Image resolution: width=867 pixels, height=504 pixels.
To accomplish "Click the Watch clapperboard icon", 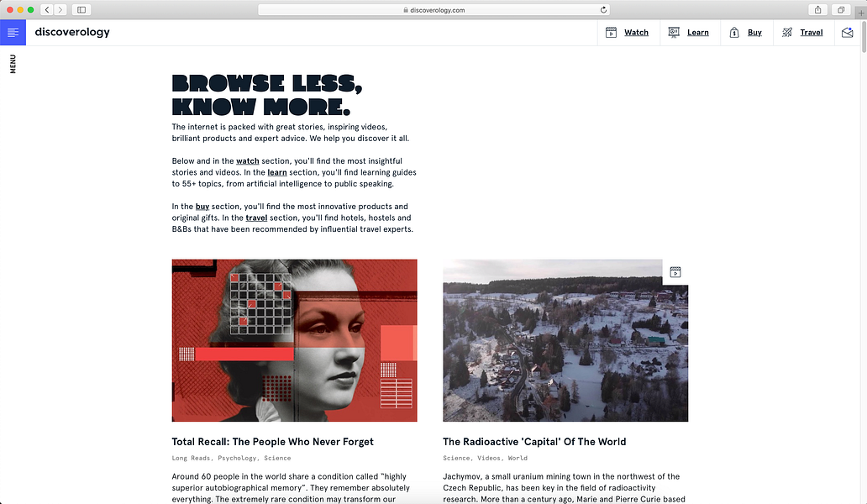I will click(611, 33).
